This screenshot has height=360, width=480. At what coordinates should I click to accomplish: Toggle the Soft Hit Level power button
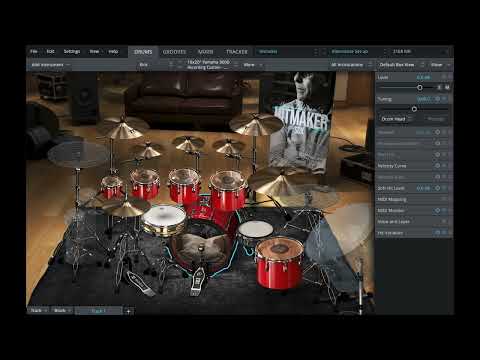[x=438, y=188]
